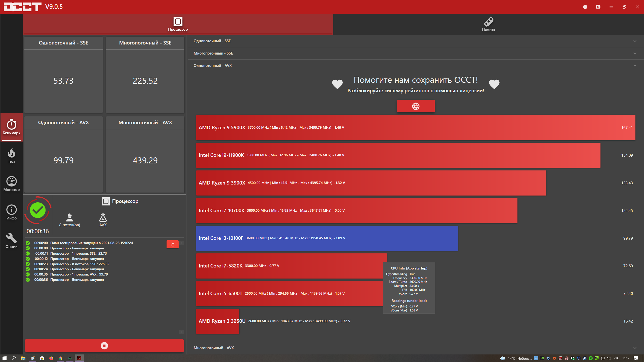Click the 16.42 score value

click(x=628, y=321)
